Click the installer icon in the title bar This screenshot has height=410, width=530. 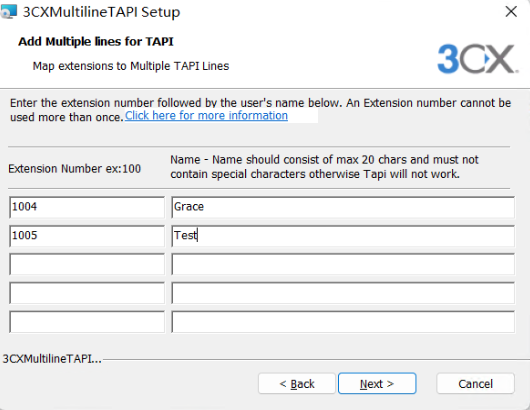[8, 11]
